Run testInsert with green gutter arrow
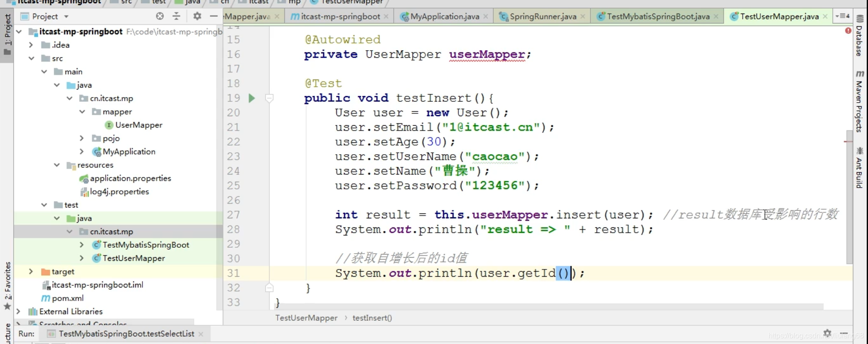Viewport: 868px width, 344px height. coord(252,98)
